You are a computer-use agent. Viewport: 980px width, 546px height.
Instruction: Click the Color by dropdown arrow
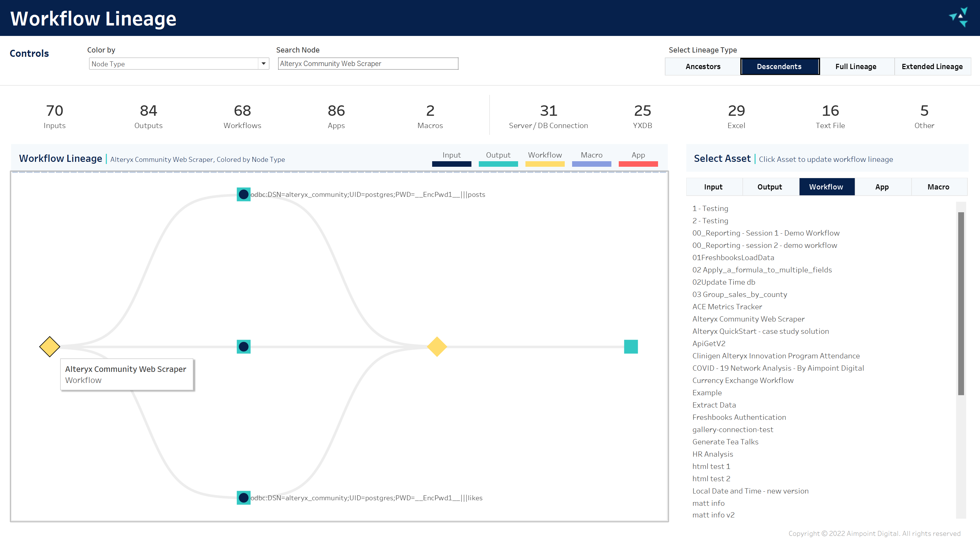click(263, 64)
